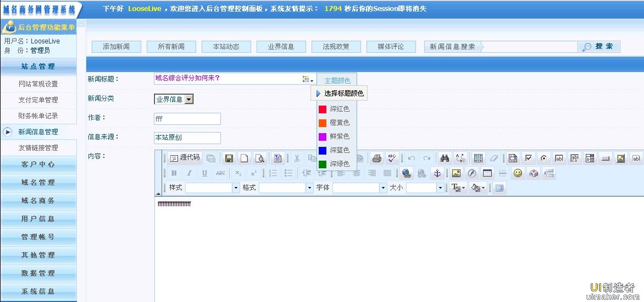
Task: Insert a checkbox form element
Action: tap(528, 158)
